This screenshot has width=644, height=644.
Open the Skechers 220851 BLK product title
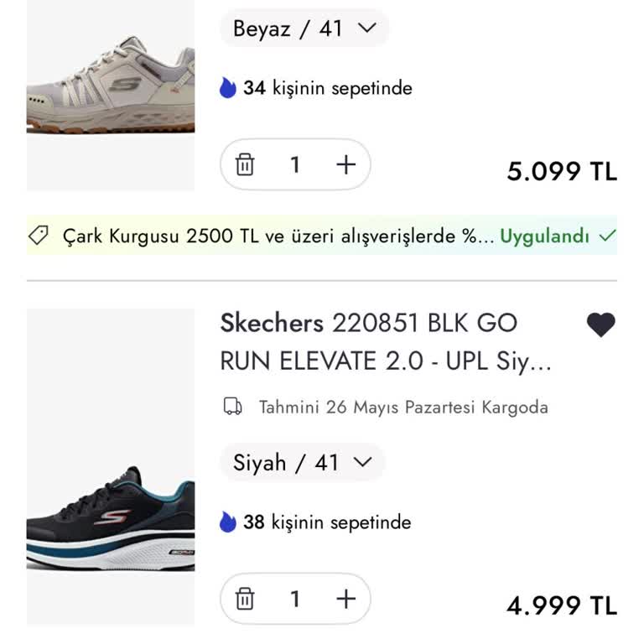[386, 342]
